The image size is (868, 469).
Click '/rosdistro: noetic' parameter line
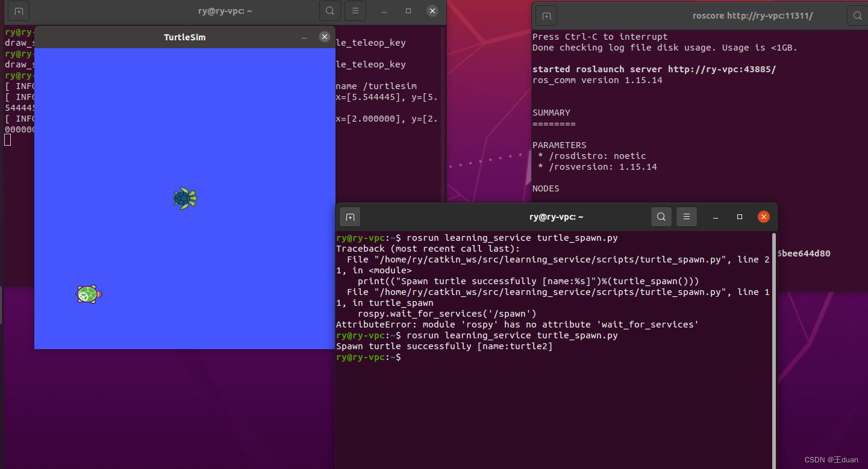point(592,156)
